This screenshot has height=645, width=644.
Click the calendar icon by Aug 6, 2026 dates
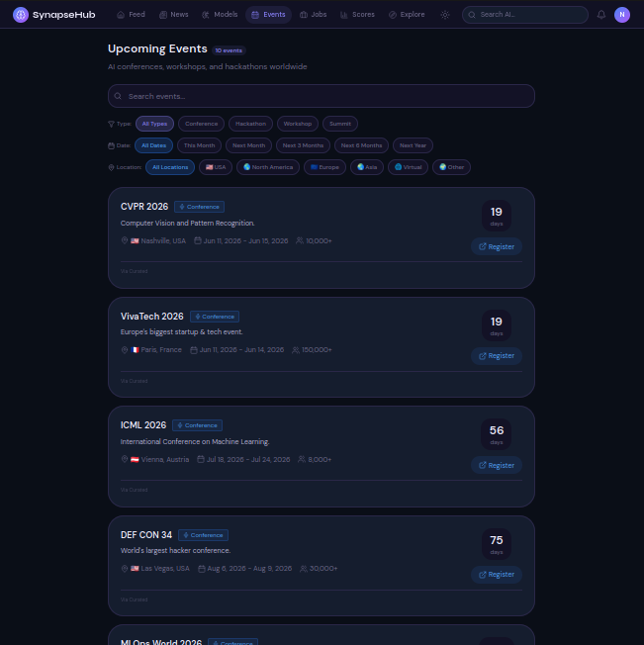click(202, 569)
